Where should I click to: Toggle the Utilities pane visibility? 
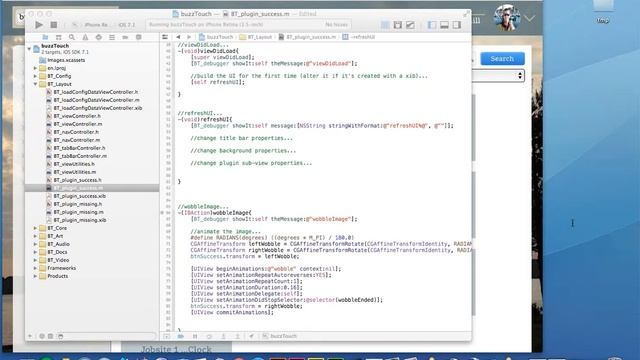coord(457,25)
